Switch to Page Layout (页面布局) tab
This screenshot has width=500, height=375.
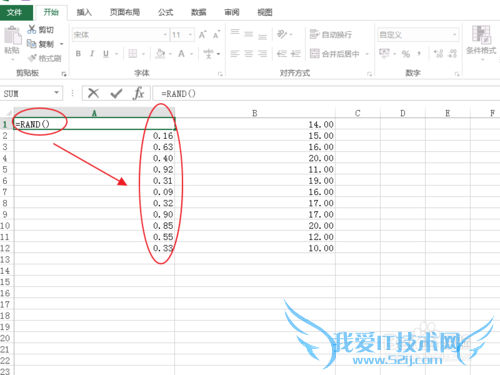pyautogui.click(x=125, y=13)
